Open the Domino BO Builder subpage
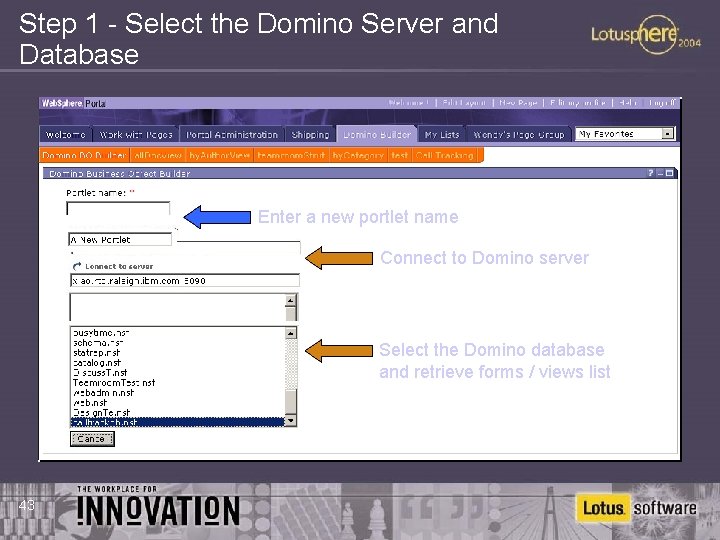720x540 pixels. click(84, 155)
